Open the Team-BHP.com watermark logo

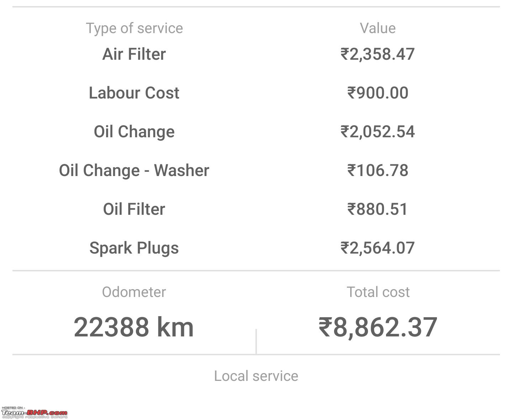(34, 413)
